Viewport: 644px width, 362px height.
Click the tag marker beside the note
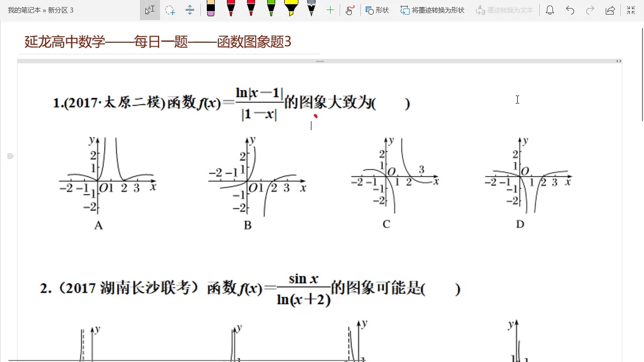pos(11,156)
